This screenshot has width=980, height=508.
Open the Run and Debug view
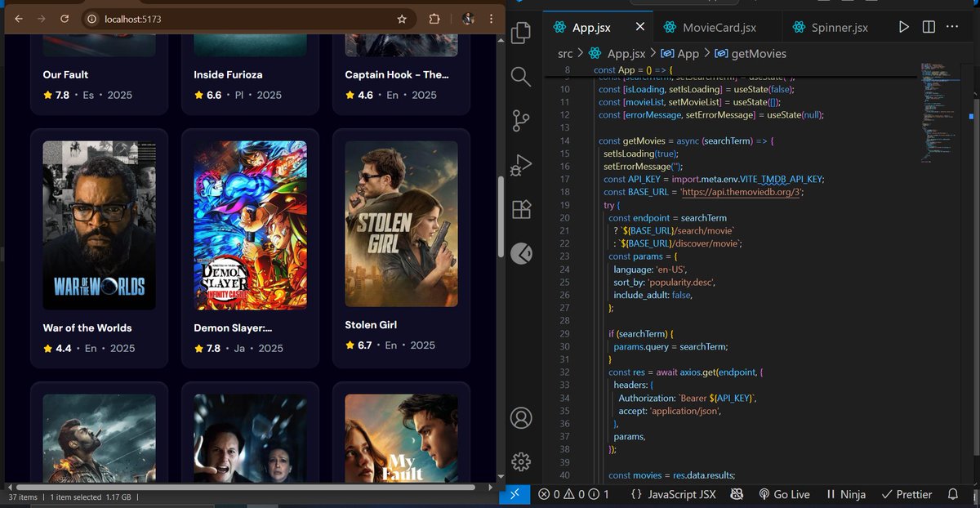click(521, 166)
